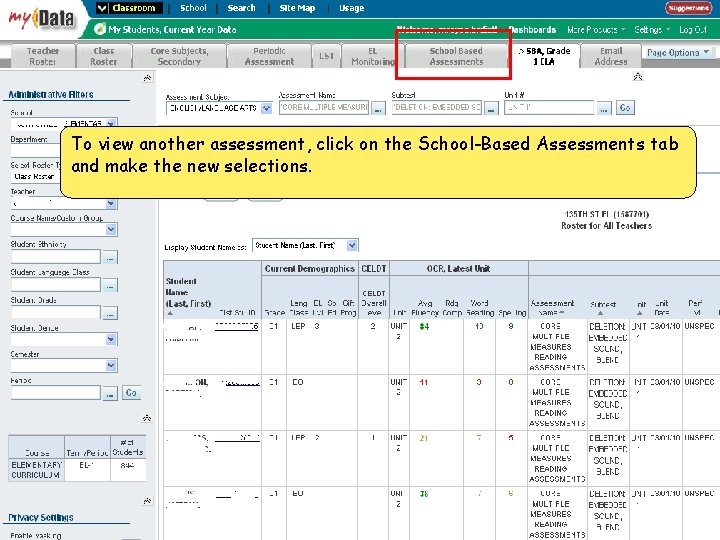
Task: Click the Period input field
Action: [56, 393]
